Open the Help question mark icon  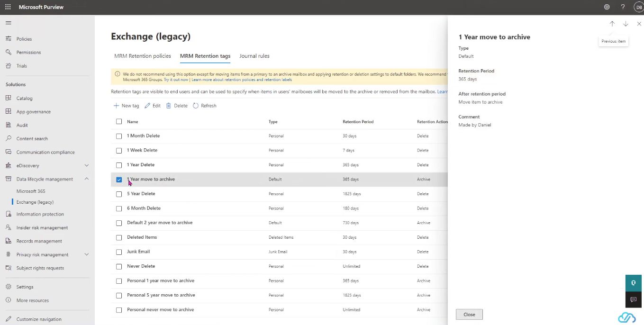coord(623,7)
